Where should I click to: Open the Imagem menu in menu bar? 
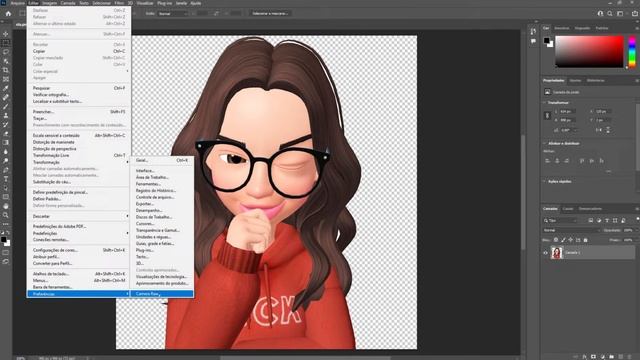(x=49, y=3)
